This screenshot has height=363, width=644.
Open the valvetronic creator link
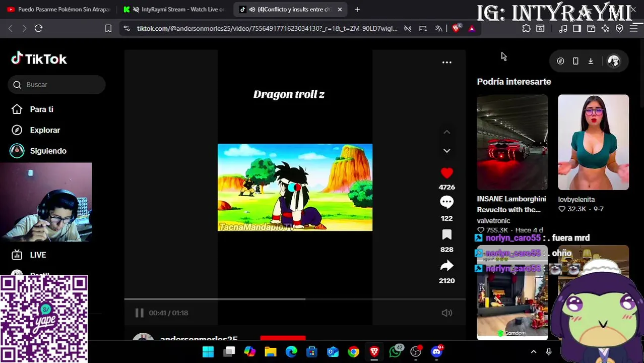[x=493, y=221]
